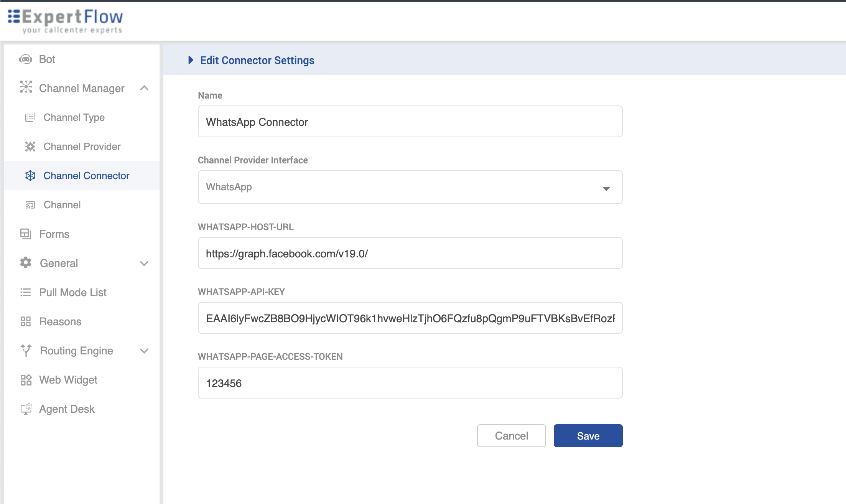Collapse the Edit Connector Settings triangle

[191, 60]
